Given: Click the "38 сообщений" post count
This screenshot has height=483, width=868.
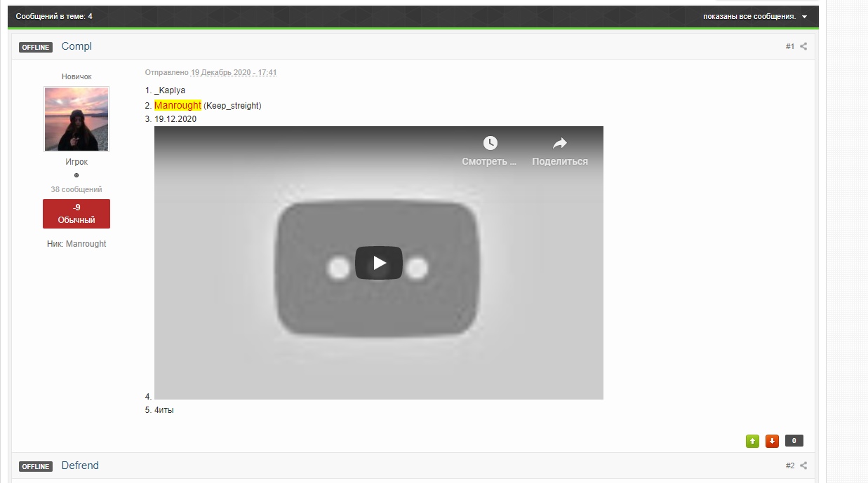Looking at the screenshot, I should click(x=76, y=190).
